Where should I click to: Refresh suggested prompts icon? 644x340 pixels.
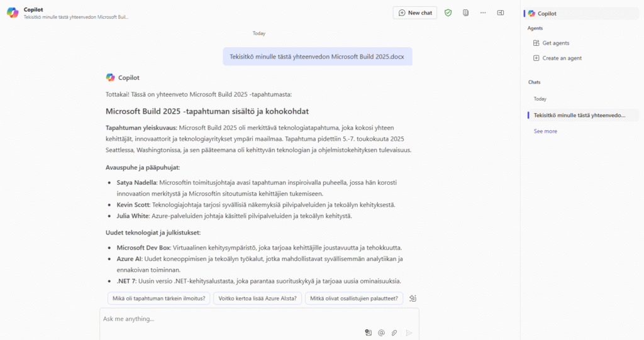click(413, 299)
